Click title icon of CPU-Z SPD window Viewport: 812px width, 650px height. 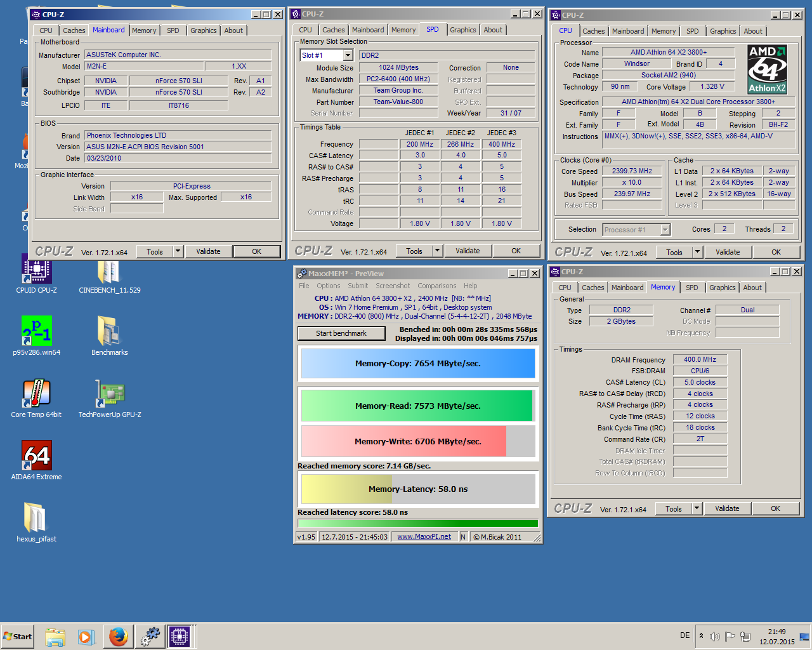[296, 13]
